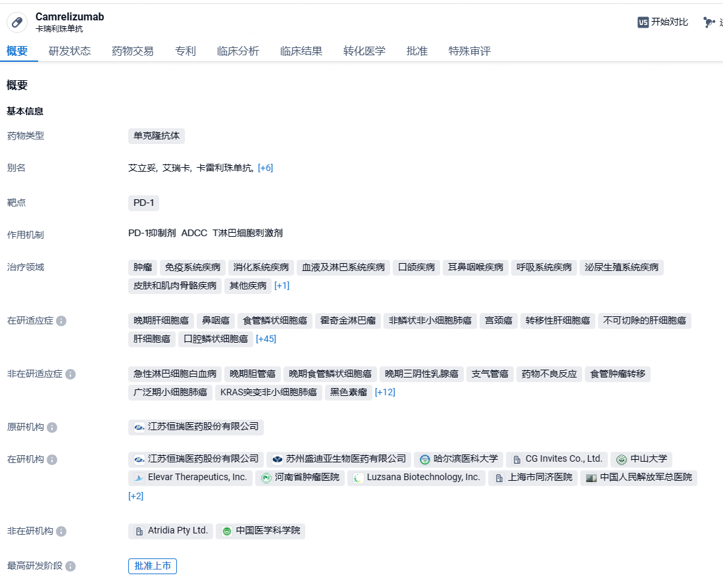Select the 免疫系统疾病 tag

(x=193, y=268)
